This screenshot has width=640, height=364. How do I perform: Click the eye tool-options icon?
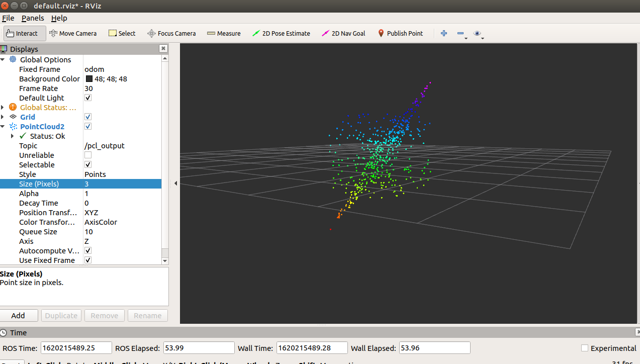tap(478, 34)
